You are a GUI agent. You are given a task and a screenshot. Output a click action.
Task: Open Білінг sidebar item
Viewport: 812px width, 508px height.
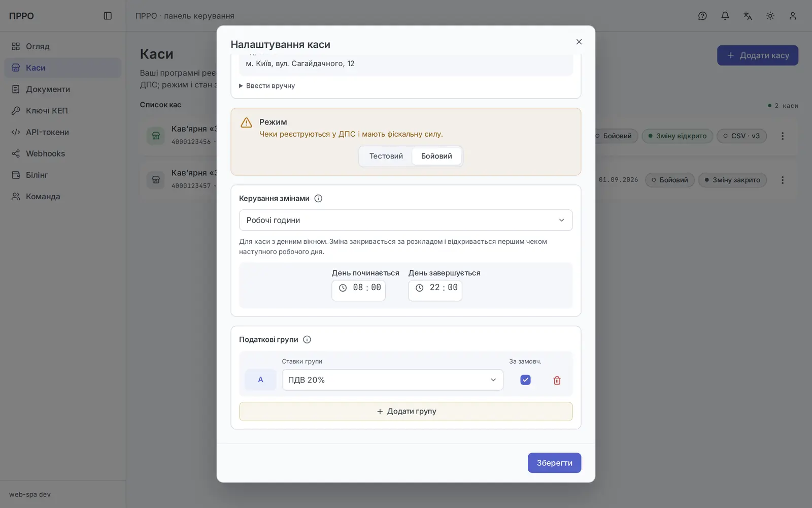pos(63,175)
